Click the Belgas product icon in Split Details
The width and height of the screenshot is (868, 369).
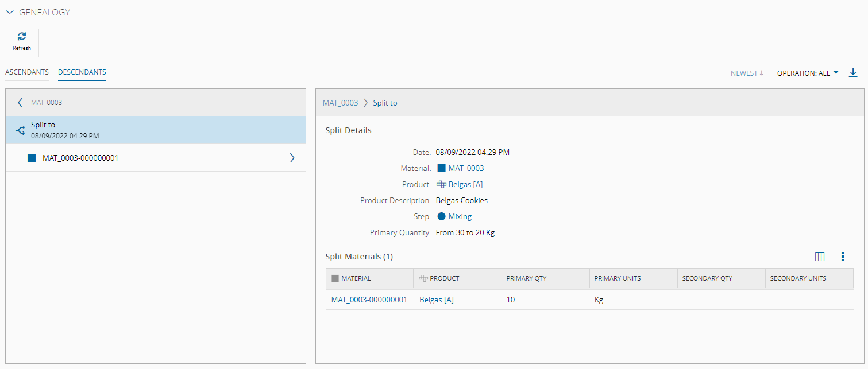coord(441,184)
